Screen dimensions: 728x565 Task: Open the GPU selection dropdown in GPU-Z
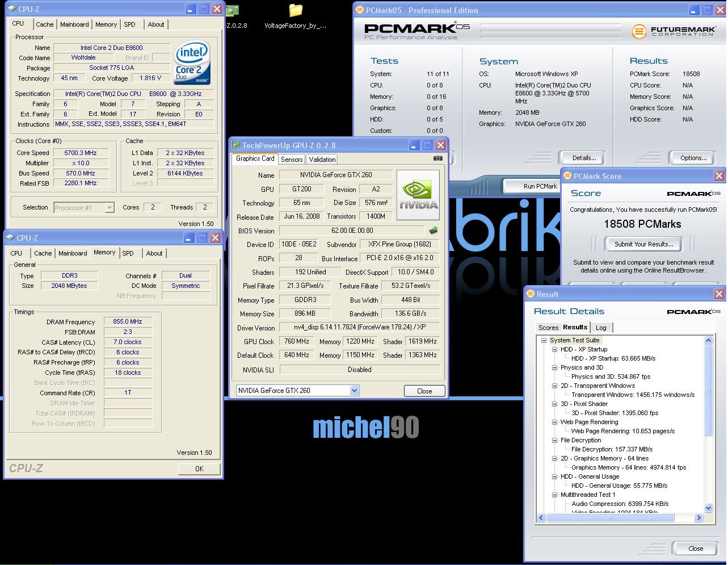click(354, 390)
